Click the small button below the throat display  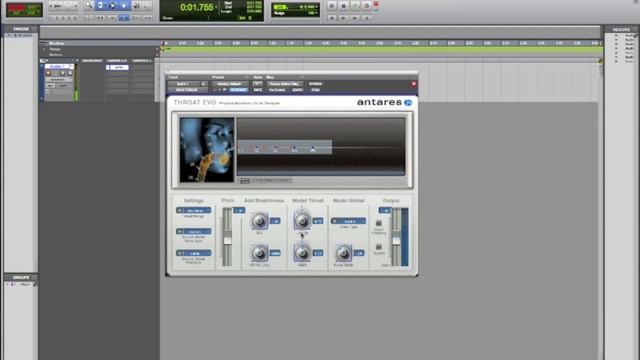point(244,181)
